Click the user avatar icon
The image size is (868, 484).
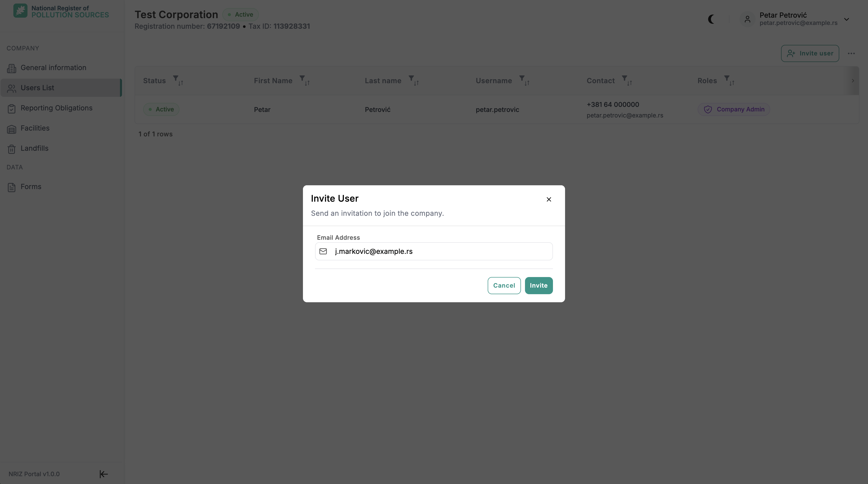[747, 19]
